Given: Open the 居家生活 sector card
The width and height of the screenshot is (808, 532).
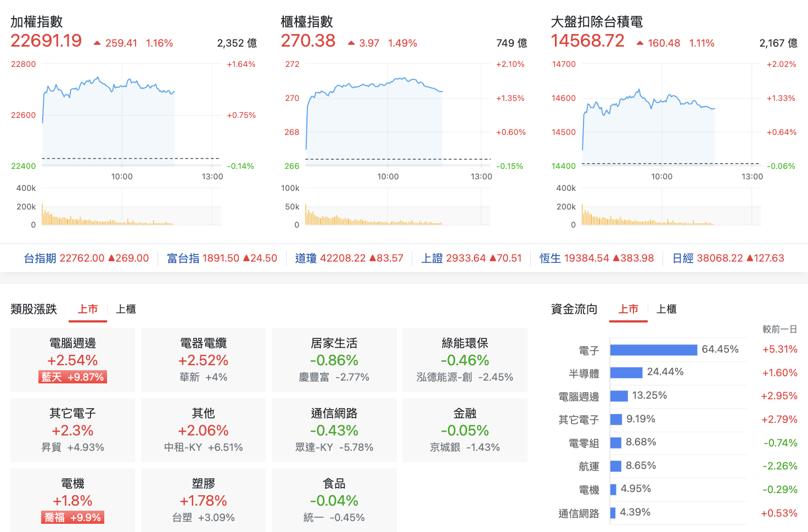Looking at the screenshot, I should (334, 360).
